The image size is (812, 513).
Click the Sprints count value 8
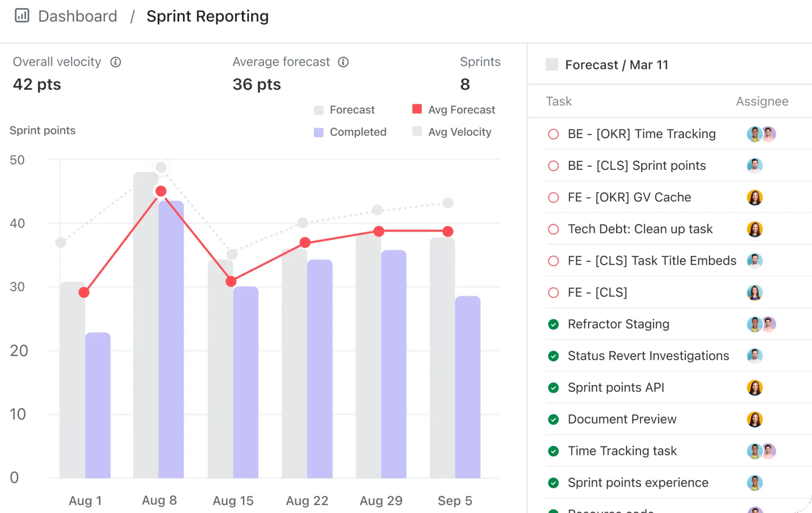tap(465, 84)
